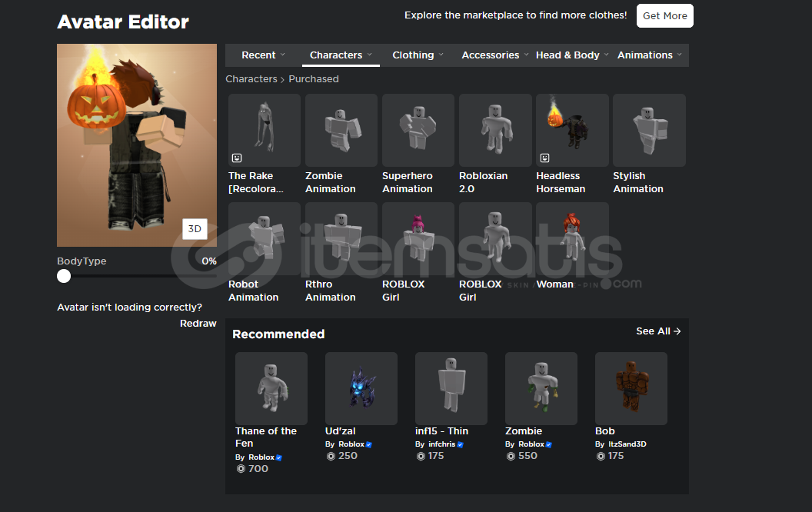Click the BodyType label
The height and width of the screenshot is (512, 812).
82,261
